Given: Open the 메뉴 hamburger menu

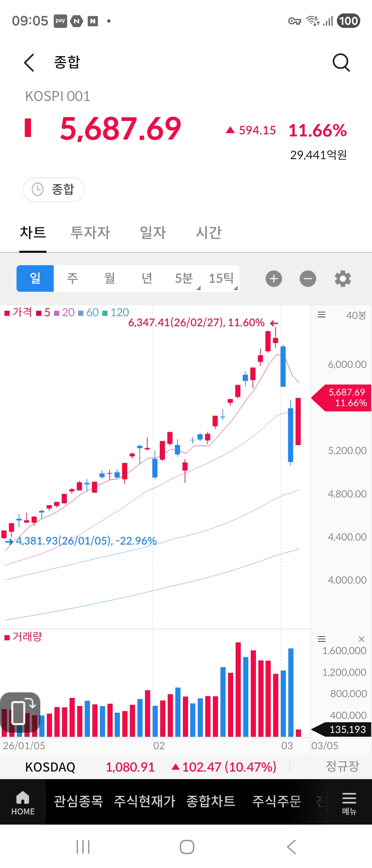Looking at the screenshot, I should coord(349,803).
